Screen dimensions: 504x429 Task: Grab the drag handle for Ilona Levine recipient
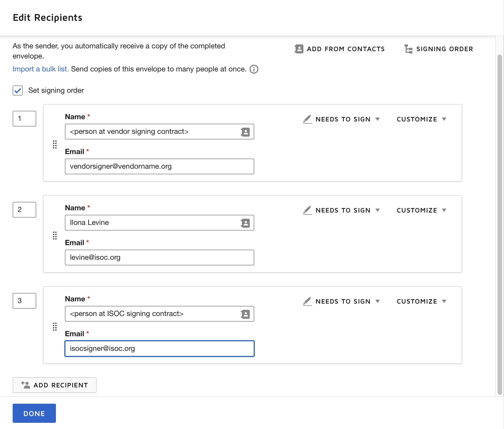click(55, 236)
